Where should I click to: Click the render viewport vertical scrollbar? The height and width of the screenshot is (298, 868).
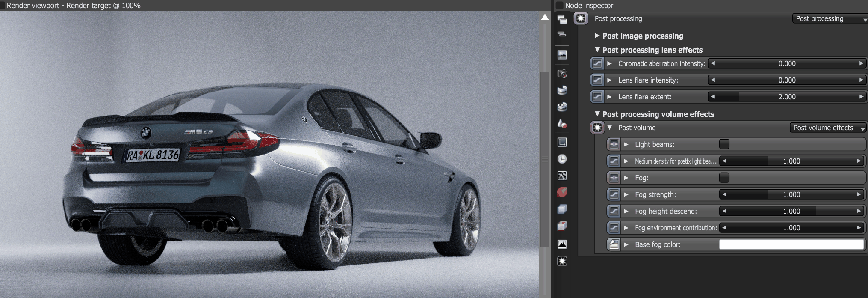click(545, 159)
